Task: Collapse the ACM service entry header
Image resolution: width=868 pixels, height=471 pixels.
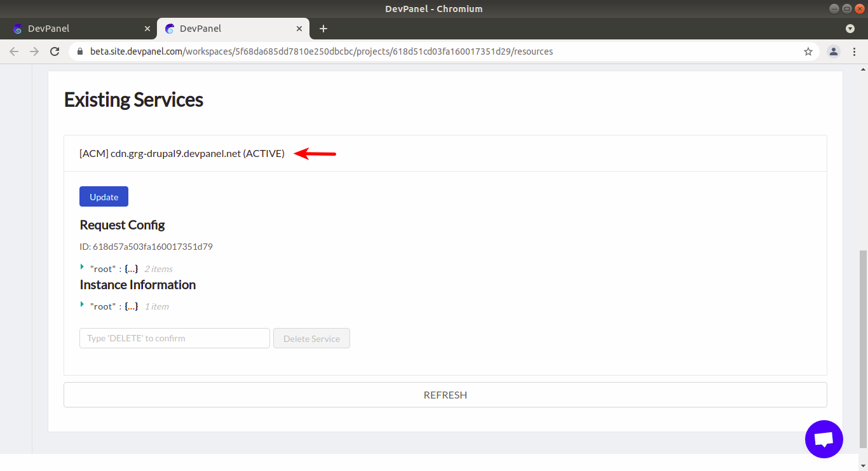Action: (181, 153)
